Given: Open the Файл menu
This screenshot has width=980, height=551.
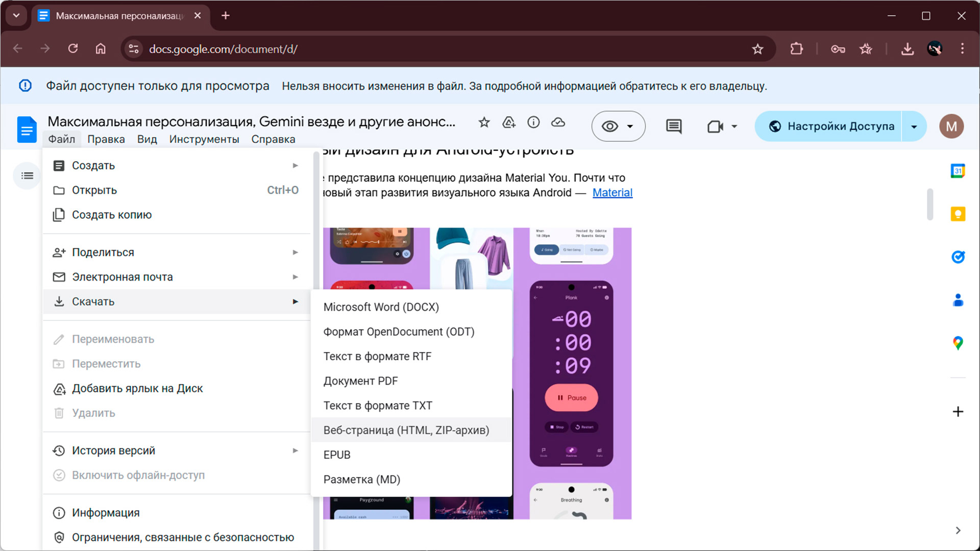Looking at the screenshot, I should tap(62, 139).
